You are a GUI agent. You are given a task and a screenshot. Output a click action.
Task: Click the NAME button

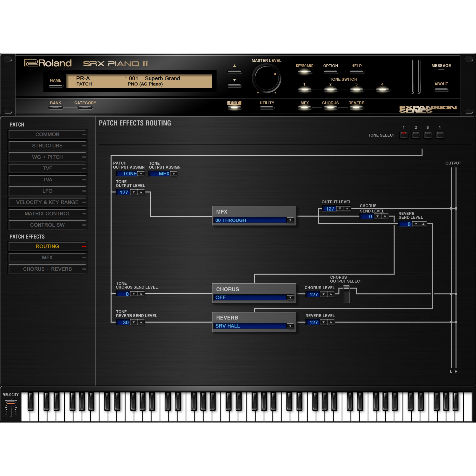pyautogui.click(x=56, y=86)
